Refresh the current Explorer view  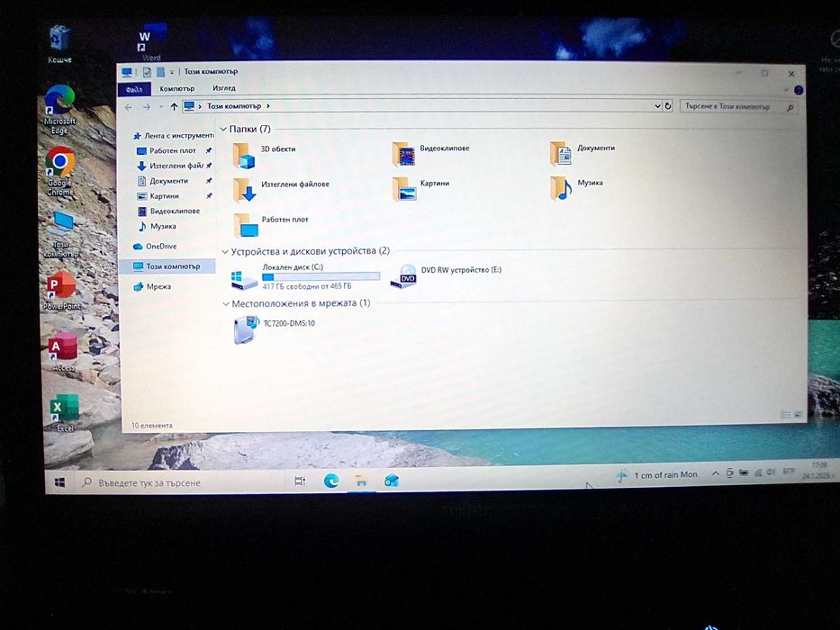tap(668, 106)
